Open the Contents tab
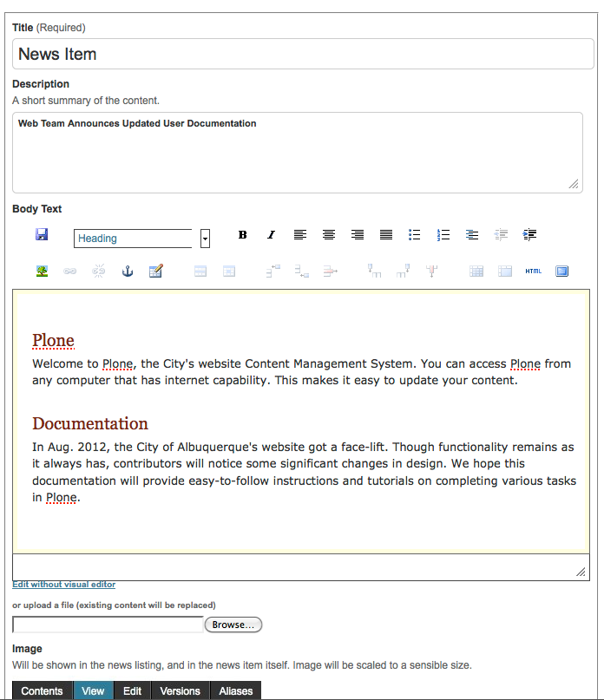Image resolution: width=604 pixels, height=700 pixels. coord(42,690)
